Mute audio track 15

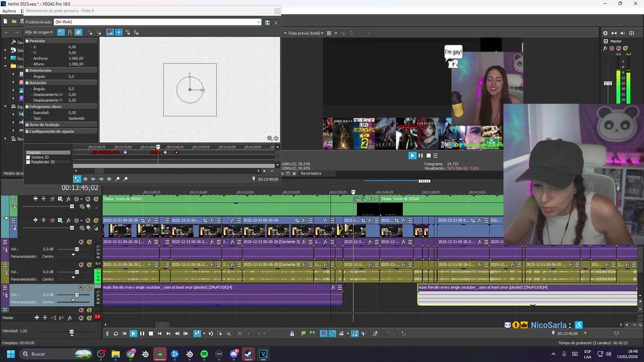[x=81, y=265]
